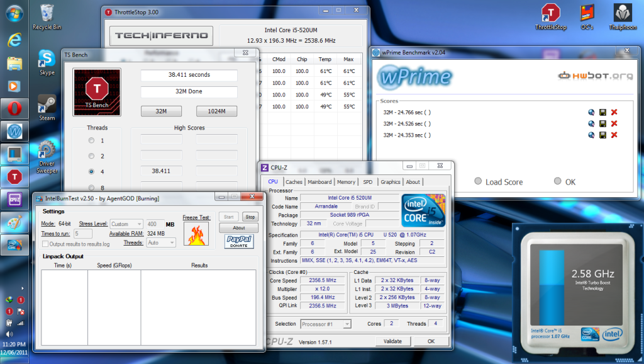Select the OK option in wPrime

557,181
